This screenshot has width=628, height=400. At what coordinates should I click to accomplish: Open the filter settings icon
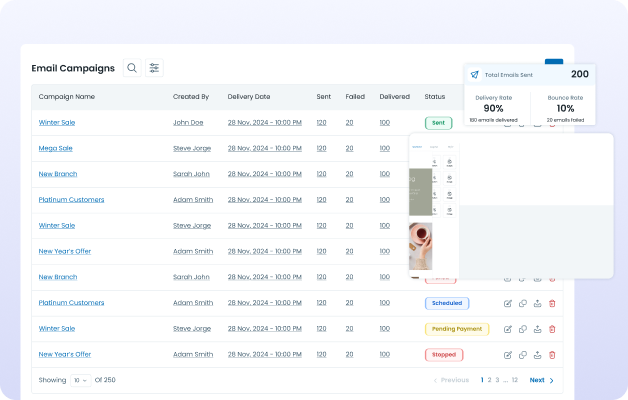154,68
